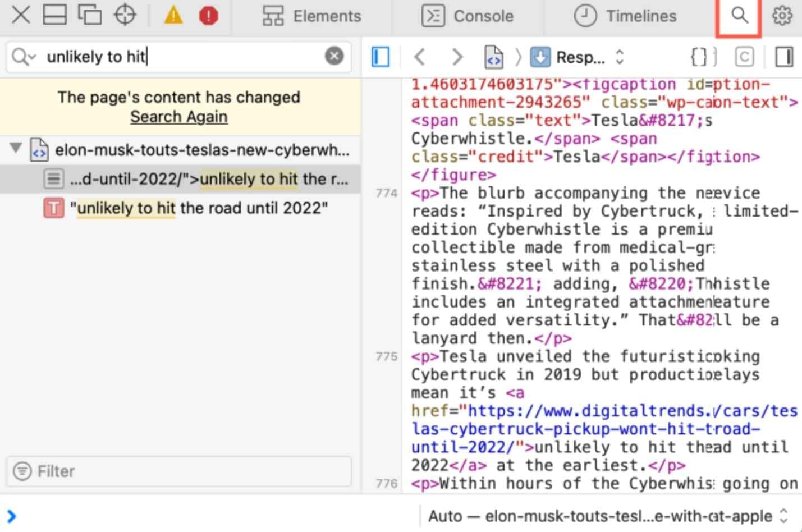Toggle the right details sidebar

(784, 57)
